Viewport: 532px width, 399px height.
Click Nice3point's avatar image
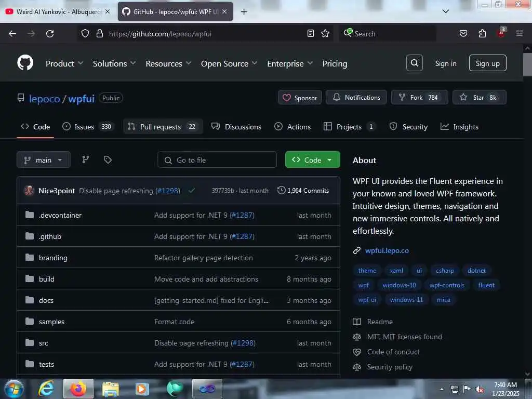[29, 190]
